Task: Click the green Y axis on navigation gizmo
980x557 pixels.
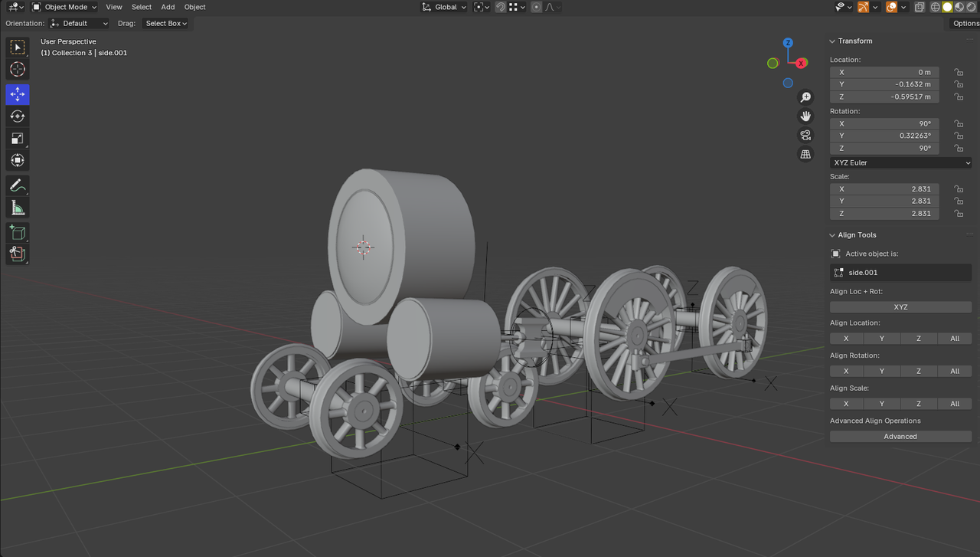Action: click(x=773, y=63)
